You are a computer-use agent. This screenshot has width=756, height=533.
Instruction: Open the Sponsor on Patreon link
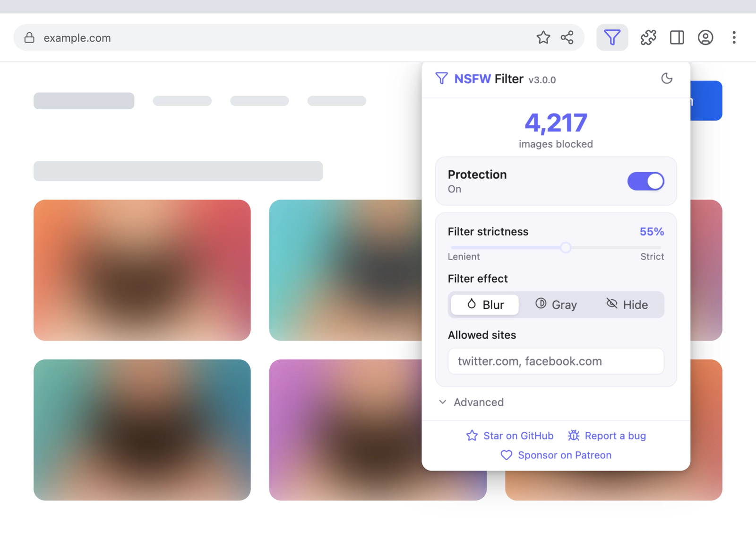click(x=556, y=455)
